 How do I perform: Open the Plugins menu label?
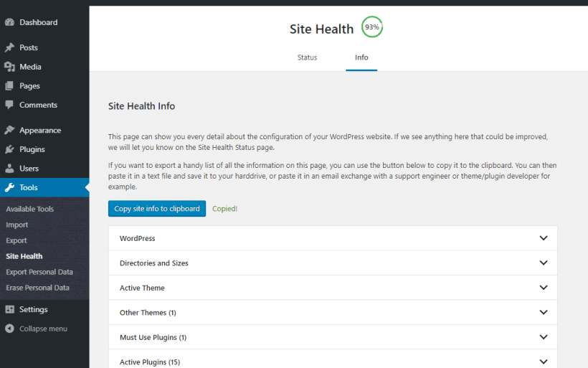pos(32,149)
